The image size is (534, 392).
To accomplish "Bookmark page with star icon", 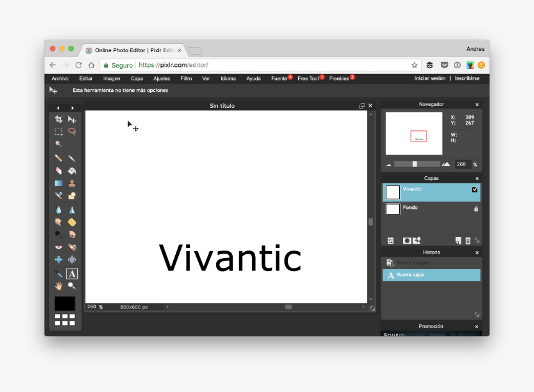I will coord(414,65).
